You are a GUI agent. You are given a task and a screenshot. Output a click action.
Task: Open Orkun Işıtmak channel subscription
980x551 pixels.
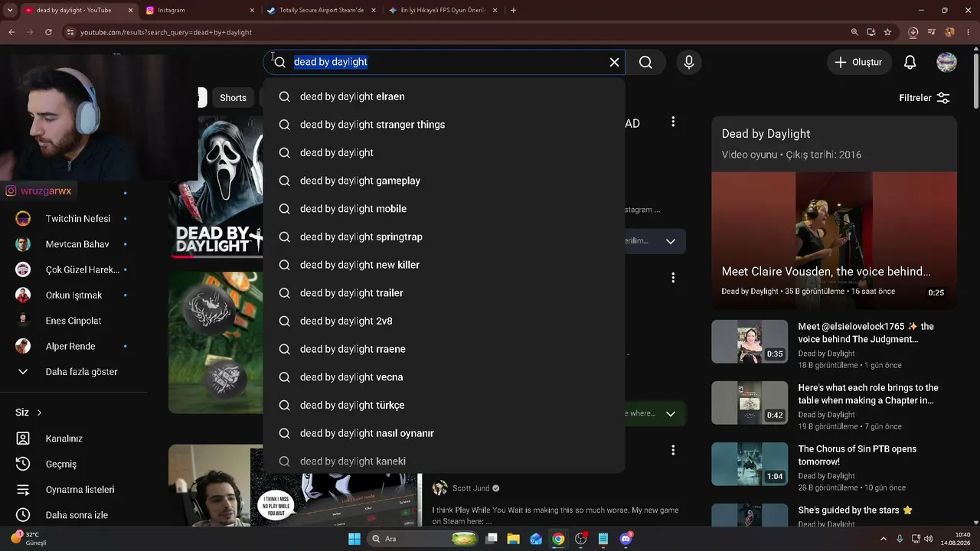coord(73,295)
